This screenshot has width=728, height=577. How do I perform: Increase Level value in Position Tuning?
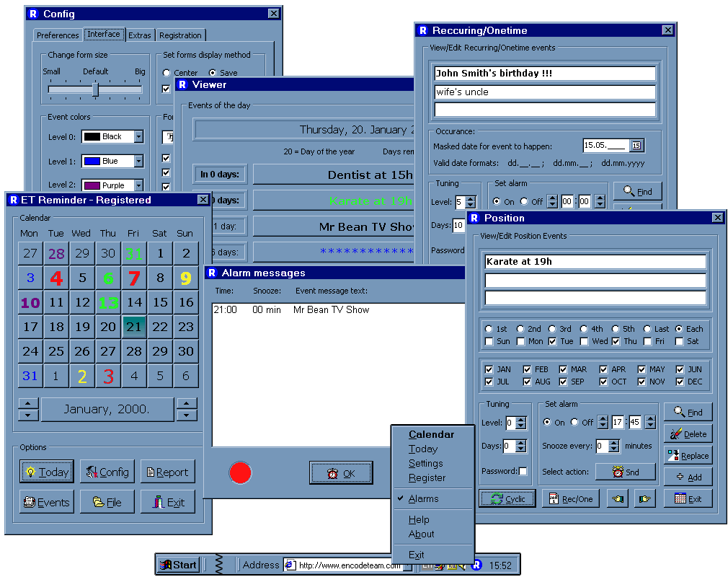pos(521,420)
